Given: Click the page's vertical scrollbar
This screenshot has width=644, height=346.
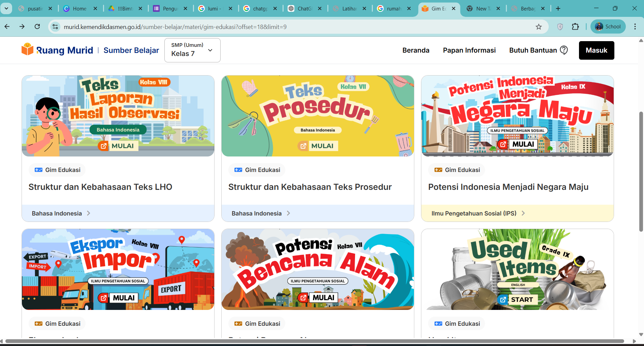Looking at the screenshot, I should [641, 171].
